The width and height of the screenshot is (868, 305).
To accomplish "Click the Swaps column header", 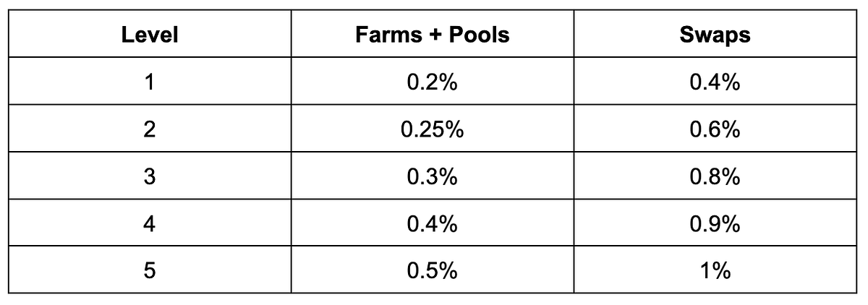I will pos(715,35).
